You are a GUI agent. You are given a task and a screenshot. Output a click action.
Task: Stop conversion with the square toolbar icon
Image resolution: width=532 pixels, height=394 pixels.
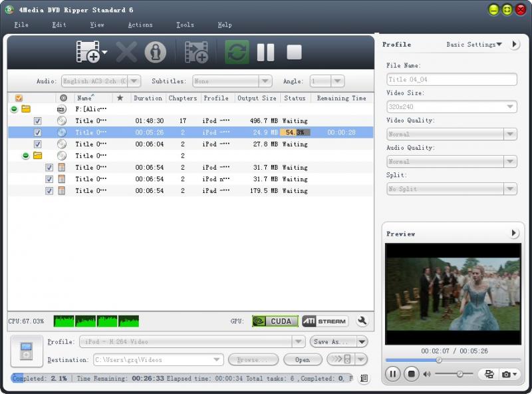pyautogui.click(x=294, y=52)
